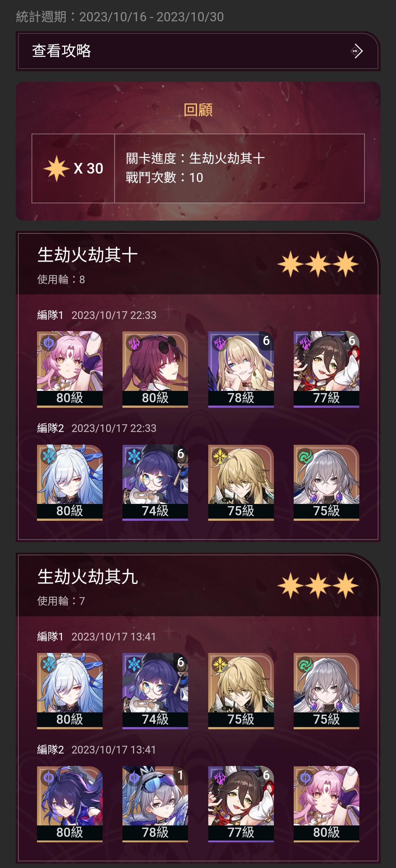Click the imaginary element icon on the level 75 blonde portrait in 其十
Screen dimensions: 396x868
coord(220,456)
